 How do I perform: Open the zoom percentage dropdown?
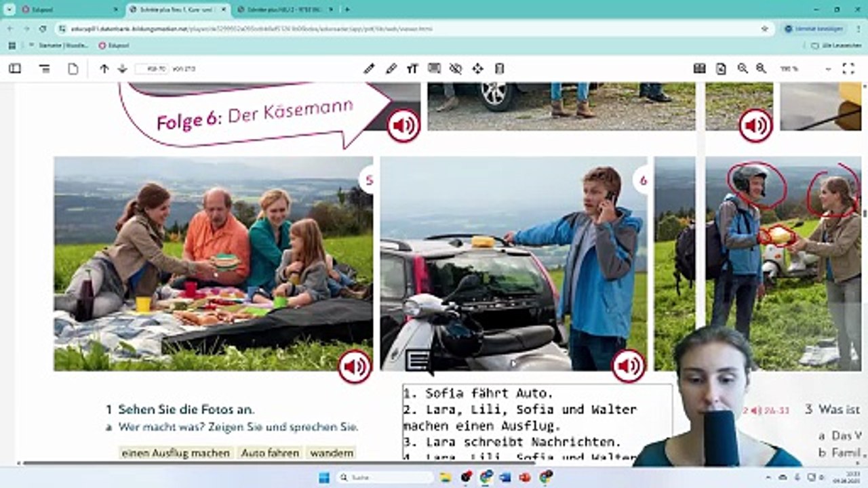pyautogui.click(x=806, y=68)
